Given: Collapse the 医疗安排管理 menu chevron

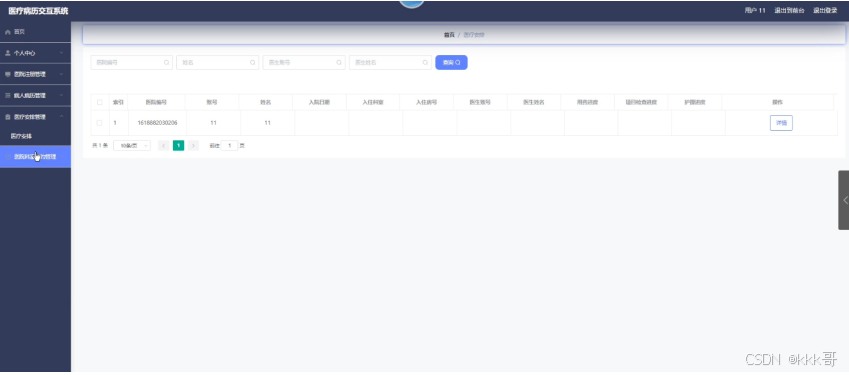Looking at the screenshot, I should (61, 117).
